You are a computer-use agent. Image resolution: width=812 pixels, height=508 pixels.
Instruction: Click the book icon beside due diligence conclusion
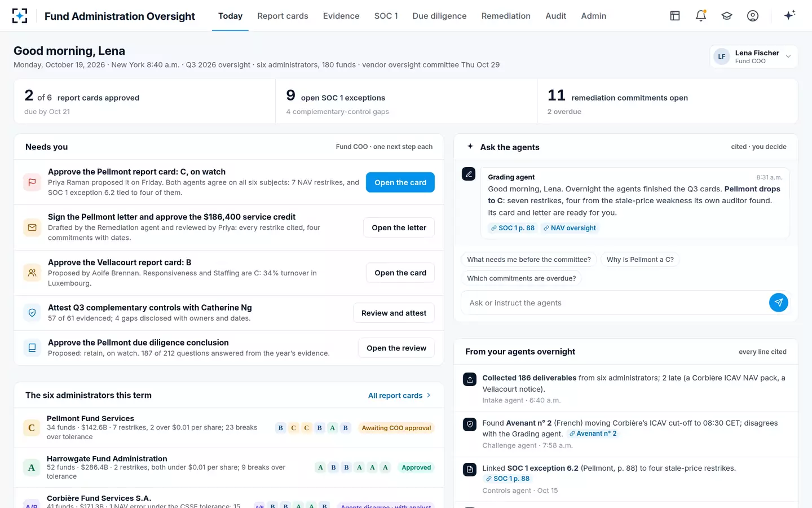pos(32,348)
